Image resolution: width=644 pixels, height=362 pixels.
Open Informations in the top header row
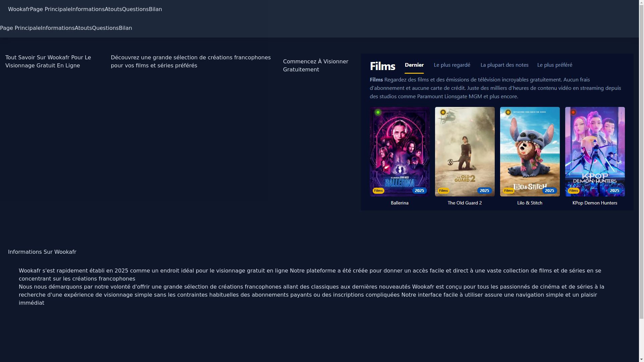(x=88, y=9)
